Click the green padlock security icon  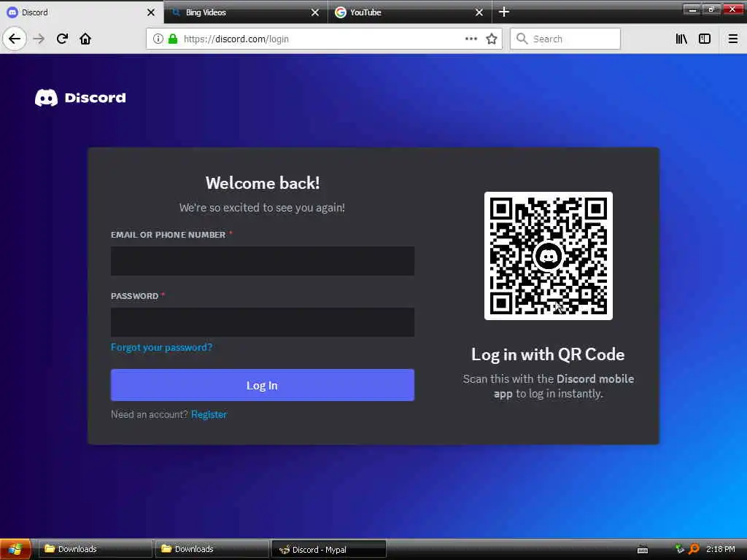pyautogui.click(x=173, y=39)
